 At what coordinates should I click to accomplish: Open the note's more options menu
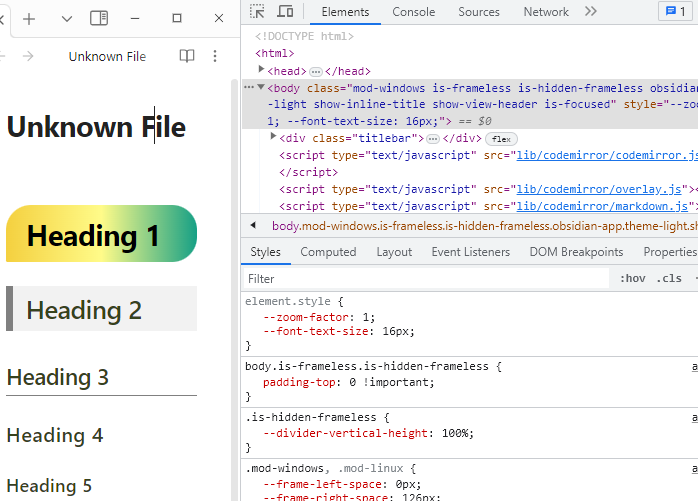215,56
